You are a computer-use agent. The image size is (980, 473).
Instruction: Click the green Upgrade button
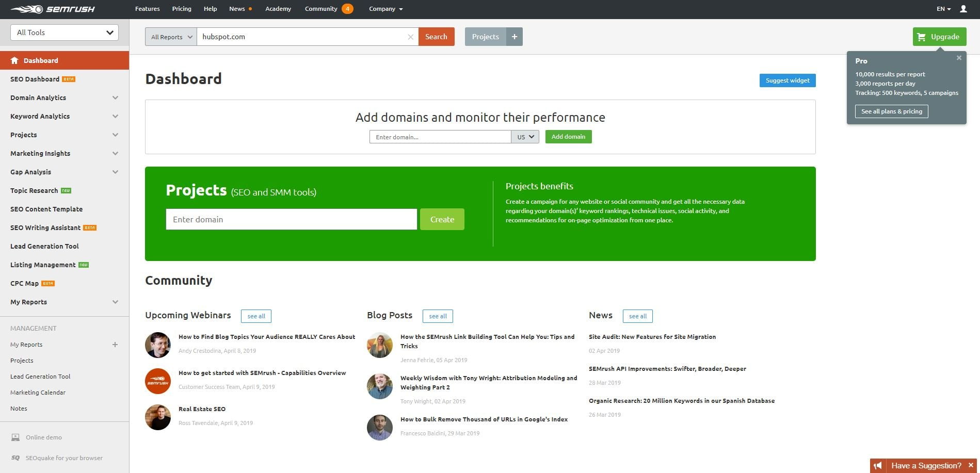[939, 37]
